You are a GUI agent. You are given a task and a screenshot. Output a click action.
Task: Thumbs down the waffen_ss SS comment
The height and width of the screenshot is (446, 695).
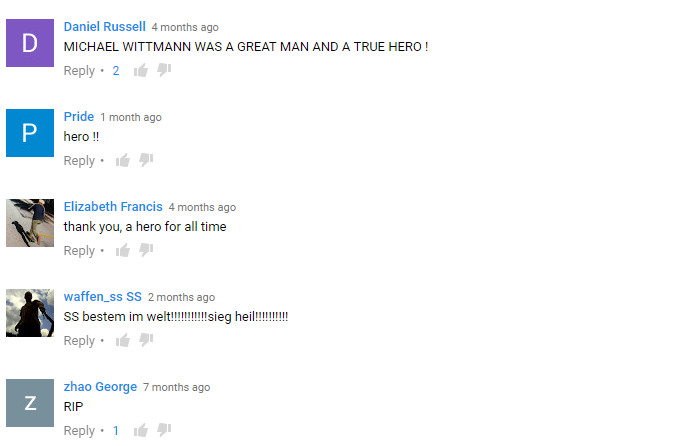[146, 340]
